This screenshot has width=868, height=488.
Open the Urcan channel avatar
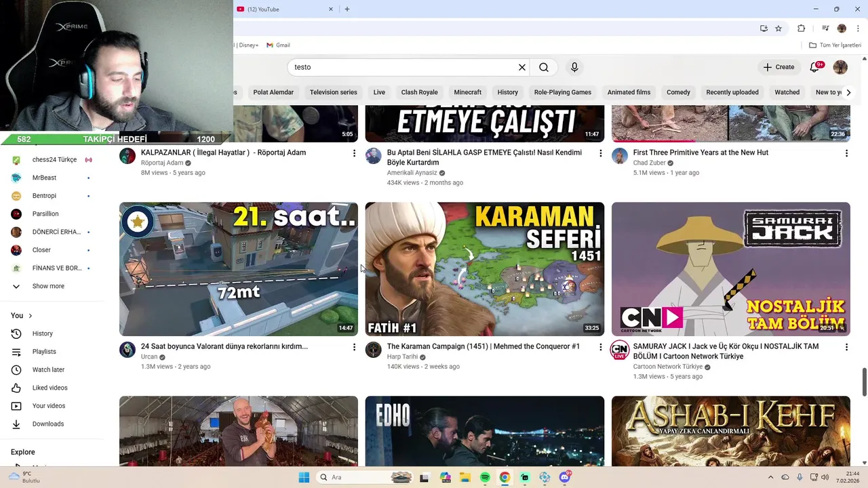click(x=127, y=350)
